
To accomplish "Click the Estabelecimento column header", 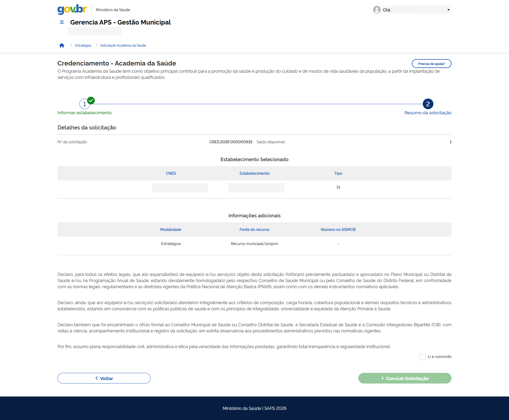I will (254, 173).
